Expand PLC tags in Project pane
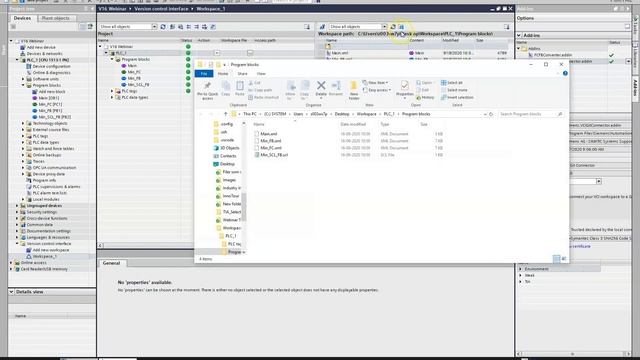 tap(112, 91)
